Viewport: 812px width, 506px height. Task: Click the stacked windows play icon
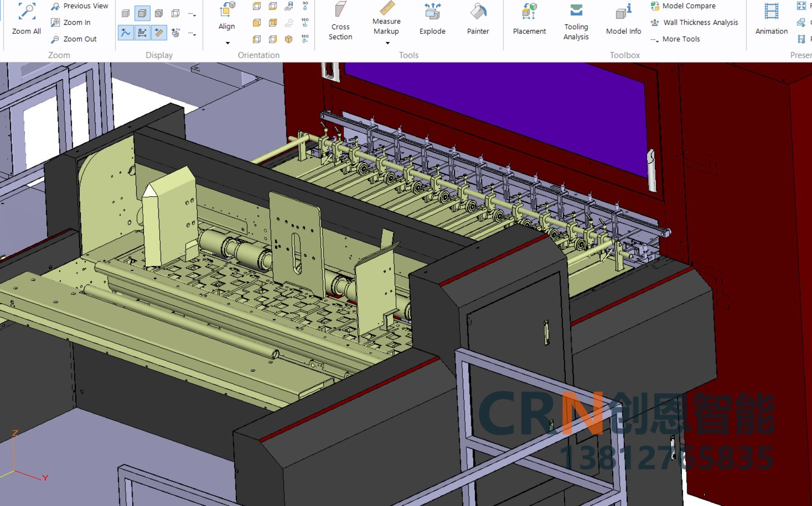click(801, 22)
